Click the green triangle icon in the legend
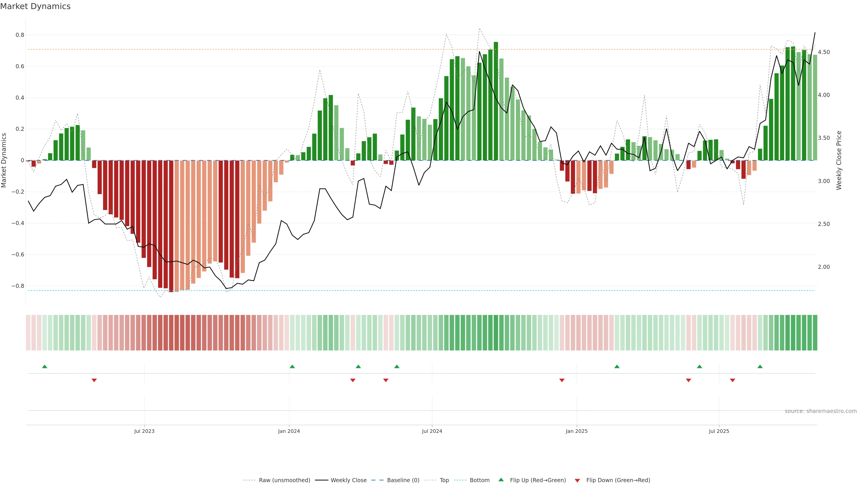This screenshot has width=868, height=488. click(501, 480)
